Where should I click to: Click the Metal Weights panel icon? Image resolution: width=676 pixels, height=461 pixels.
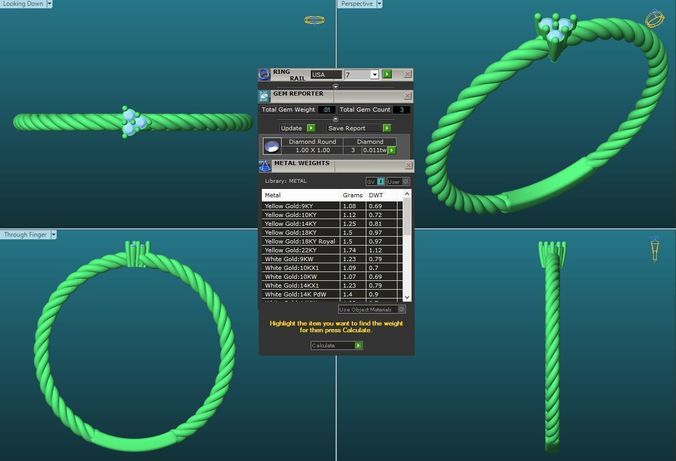coord(264,166)
